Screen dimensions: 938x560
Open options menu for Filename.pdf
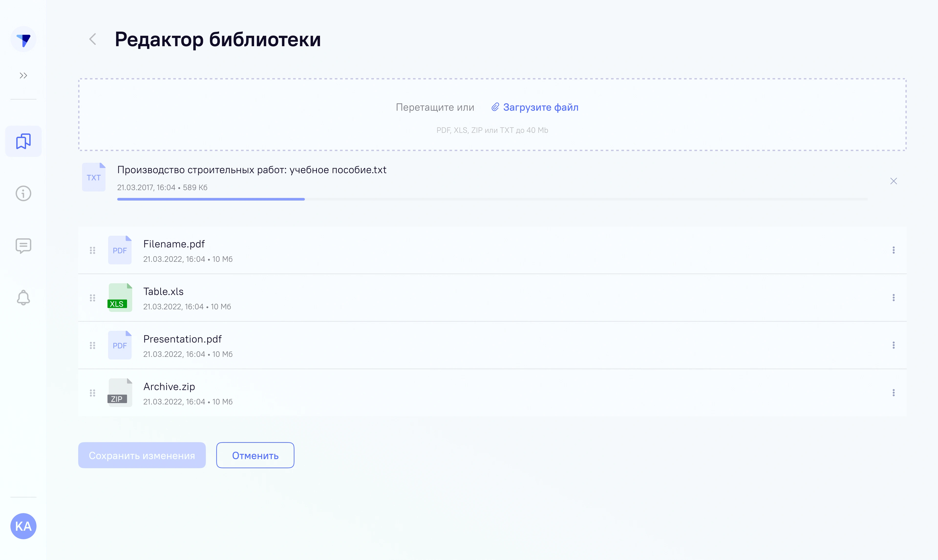pyautogui.click(x=894, y=250)
